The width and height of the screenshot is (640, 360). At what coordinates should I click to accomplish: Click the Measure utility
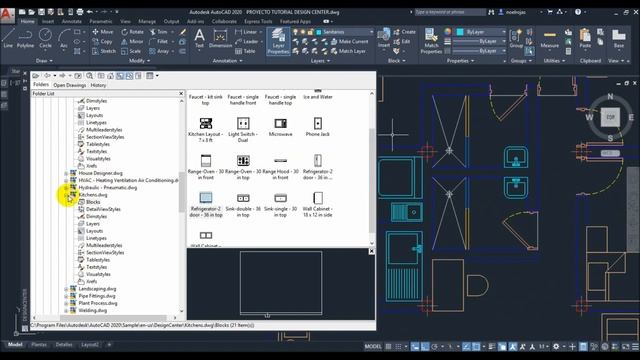(549, 39)
